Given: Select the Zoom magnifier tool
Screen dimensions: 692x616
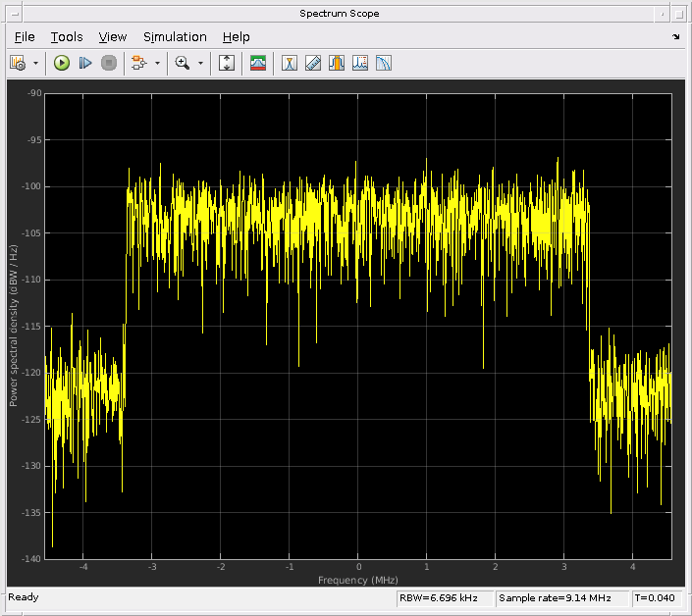Looking at the screenshot, I should tap(182, 63).
